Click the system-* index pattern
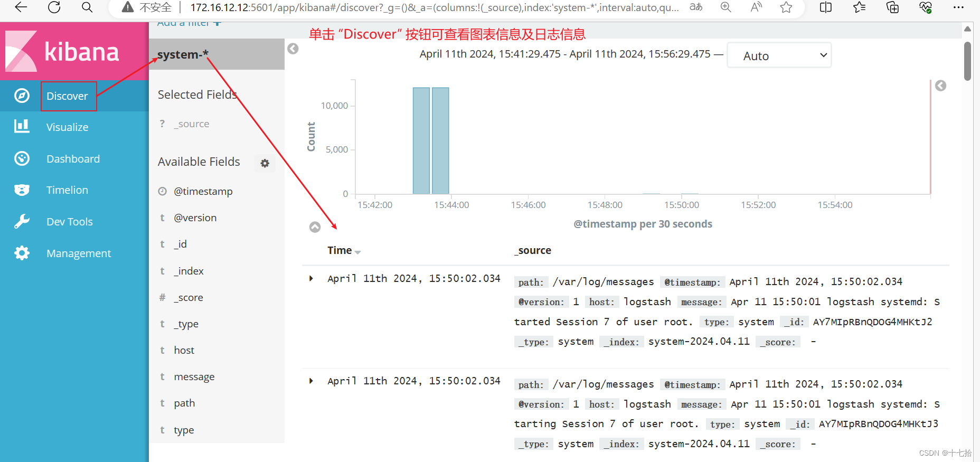 pyautogui.click(x=183, y=54)
